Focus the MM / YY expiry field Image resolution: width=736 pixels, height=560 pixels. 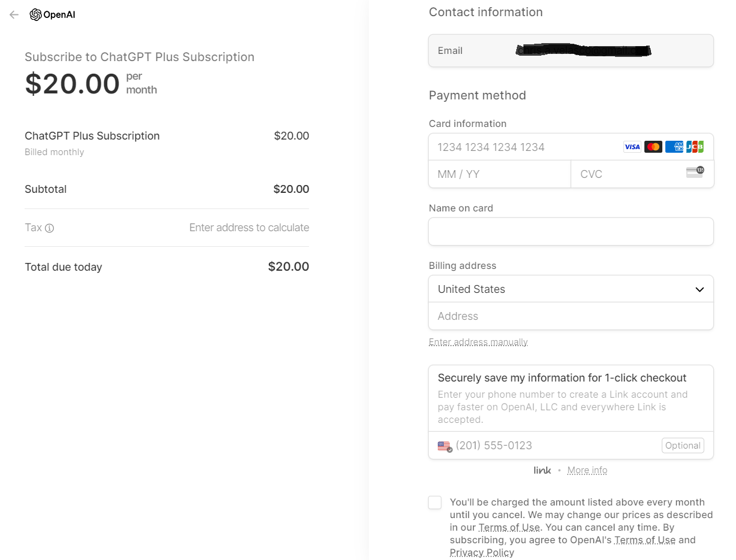499,174
